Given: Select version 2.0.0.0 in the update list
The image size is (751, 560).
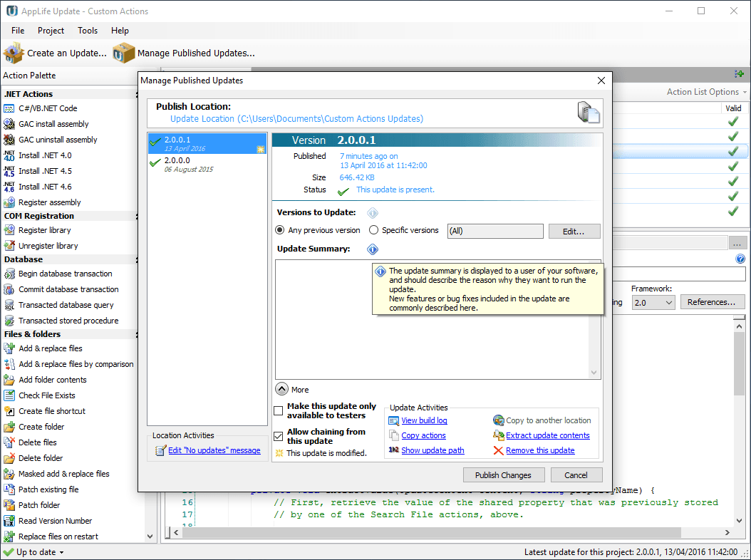Looking at the screenshot, I should (x=207, y=165).
